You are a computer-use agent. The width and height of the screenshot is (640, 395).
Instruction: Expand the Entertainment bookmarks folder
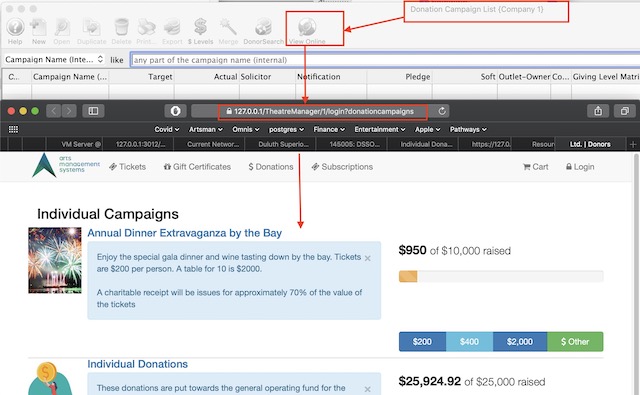(x=380, y=129)
